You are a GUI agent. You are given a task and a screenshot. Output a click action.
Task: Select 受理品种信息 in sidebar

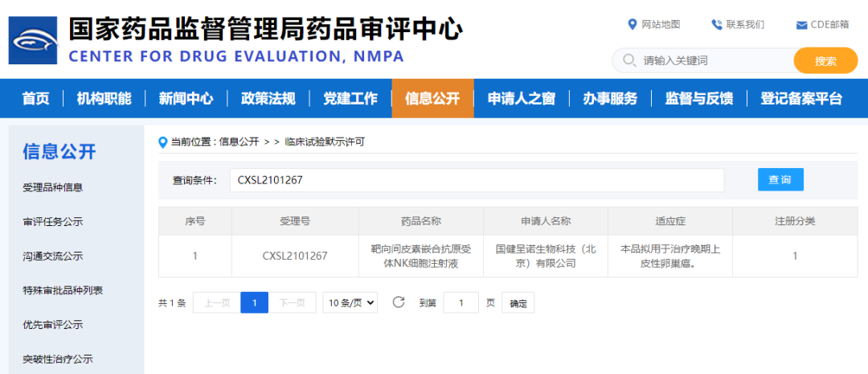[x=52, y=187]
